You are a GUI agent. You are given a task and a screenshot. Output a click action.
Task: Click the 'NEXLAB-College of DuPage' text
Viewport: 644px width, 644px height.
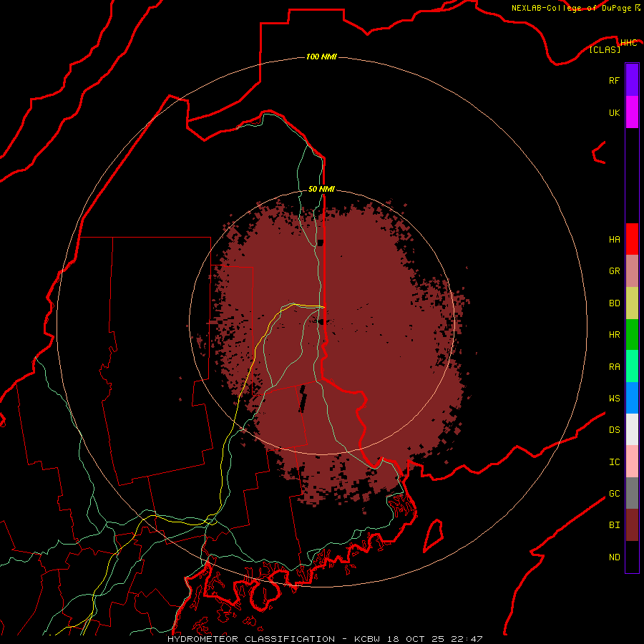coord(571,8)
